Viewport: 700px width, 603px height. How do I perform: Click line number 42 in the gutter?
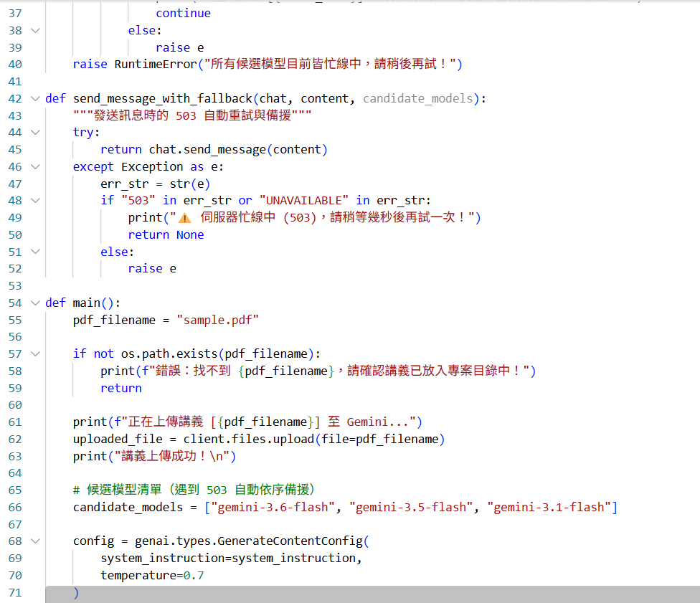click(15, 99)
